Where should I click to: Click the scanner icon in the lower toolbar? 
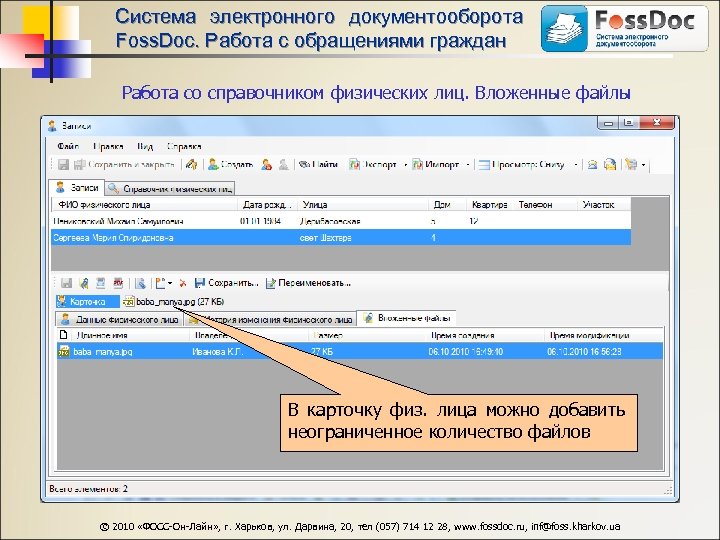click(101, 283)
